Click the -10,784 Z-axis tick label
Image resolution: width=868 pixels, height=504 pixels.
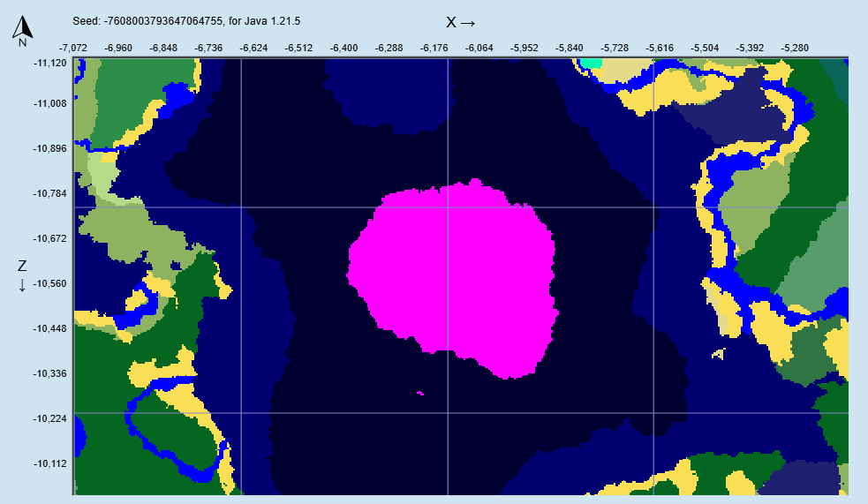pyautogui.click(x=49, y=193)
